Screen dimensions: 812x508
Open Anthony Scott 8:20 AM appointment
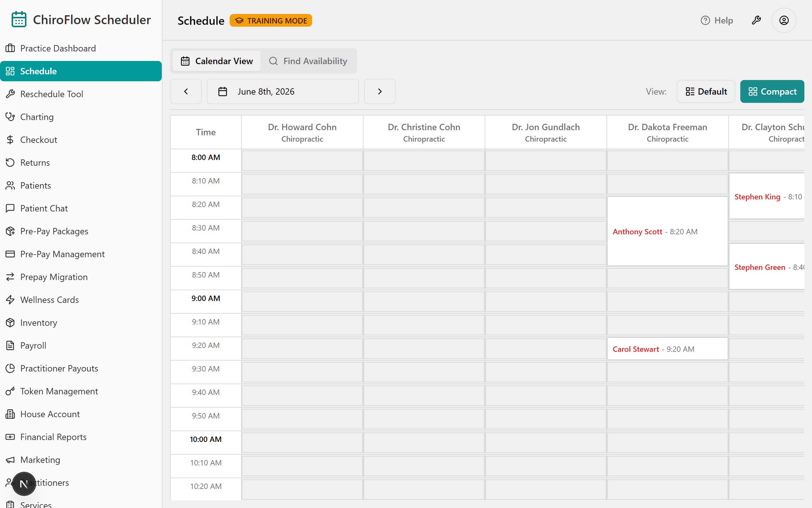click(667, 231)
